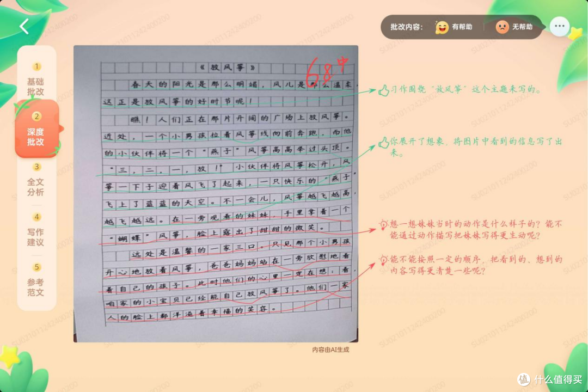Click the smiling face helpful icon
This screenshot has width=588, height=392.
pyautogui.click(x=442, y=27)
